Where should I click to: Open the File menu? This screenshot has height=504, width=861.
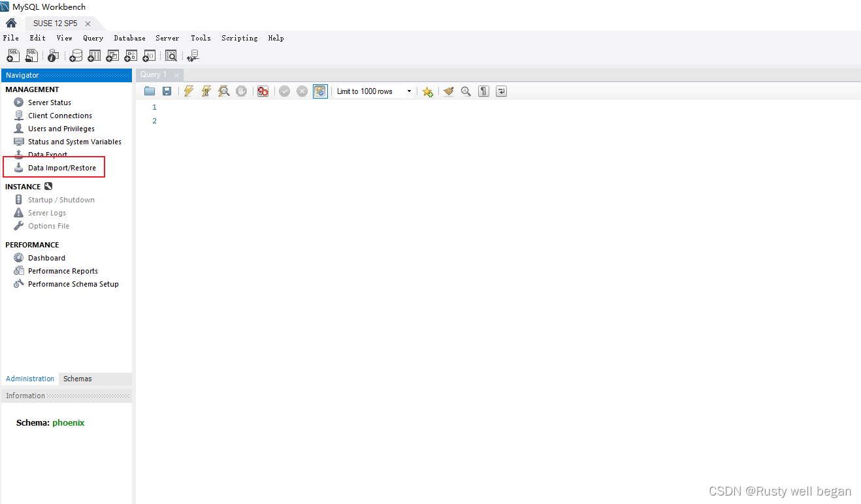11,38
